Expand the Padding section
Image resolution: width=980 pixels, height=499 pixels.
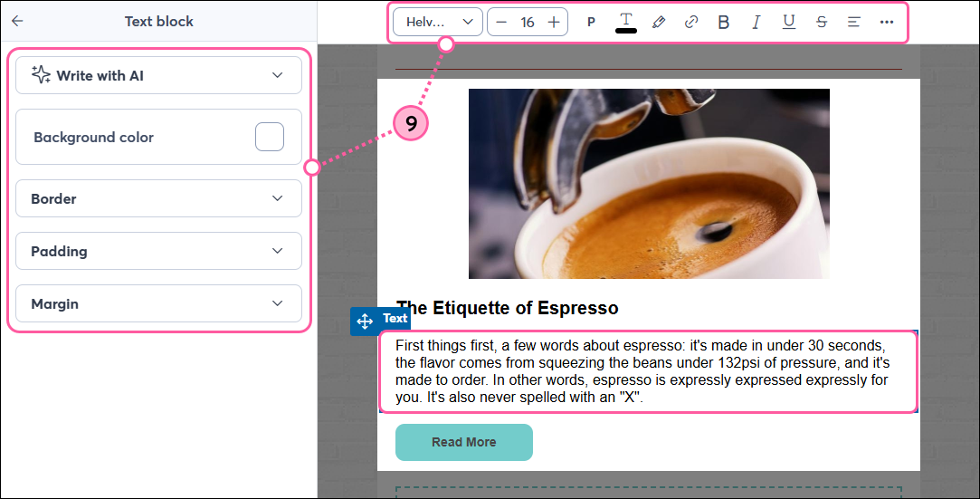[158, 251]
